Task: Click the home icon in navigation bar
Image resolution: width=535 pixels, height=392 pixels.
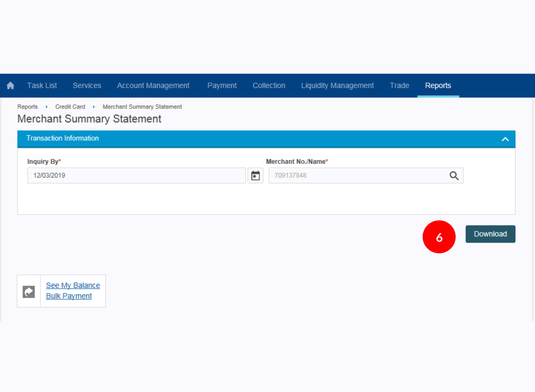Action: (x=10, y=86)
